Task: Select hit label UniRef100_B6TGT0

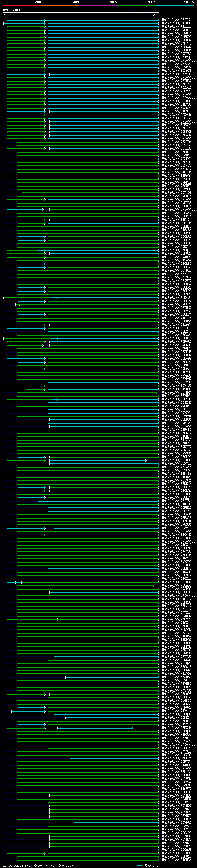Action: (177, 169)
